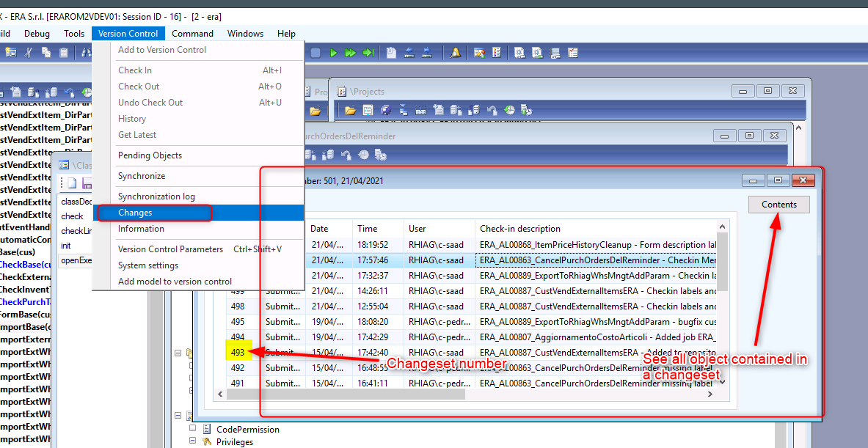Click the undo arrow icon in Projects toolbar
This screenshot has height=448, width=868.
coord(492,109)
